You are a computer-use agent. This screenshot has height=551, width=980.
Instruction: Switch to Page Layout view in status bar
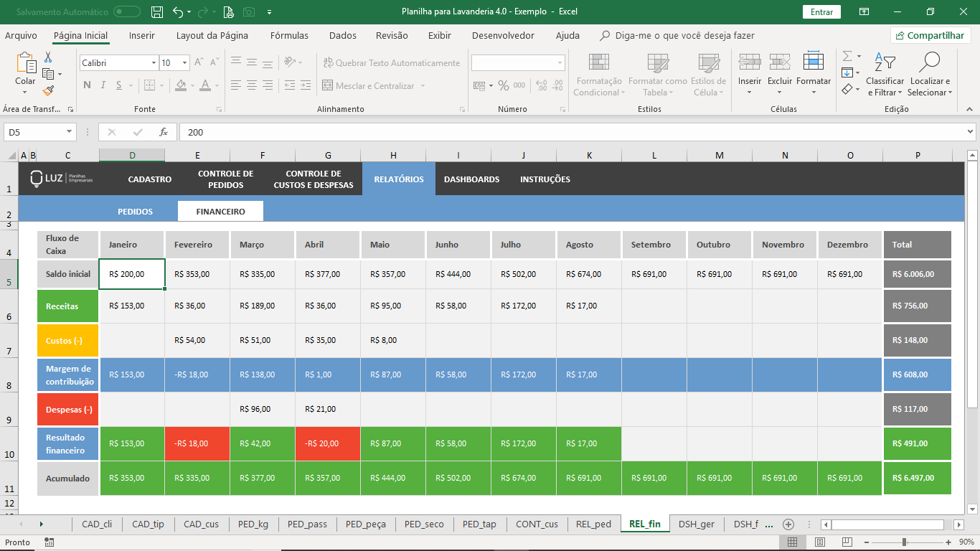[820, 542]
